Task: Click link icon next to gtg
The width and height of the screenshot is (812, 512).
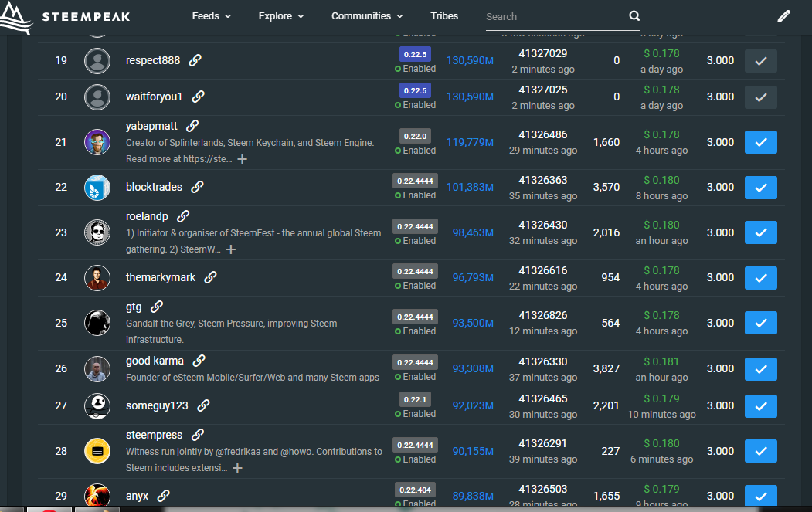Action: 157,307
